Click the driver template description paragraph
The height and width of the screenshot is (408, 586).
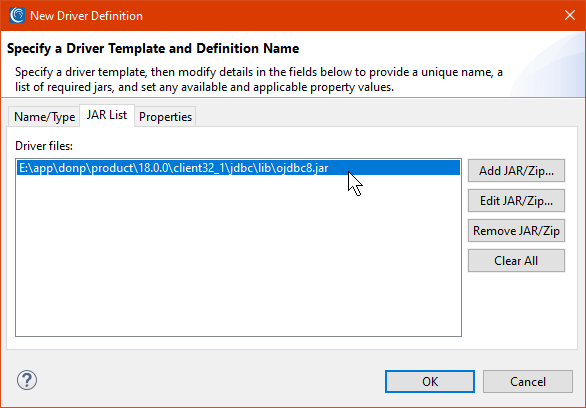coord(259,79)
